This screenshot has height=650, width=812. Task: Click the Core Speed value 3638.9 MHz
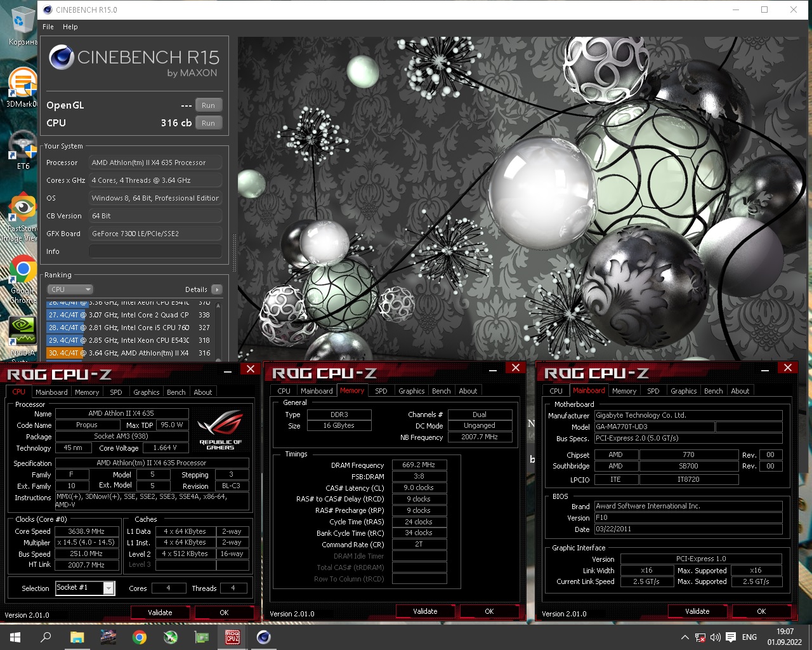click(86, 531)
